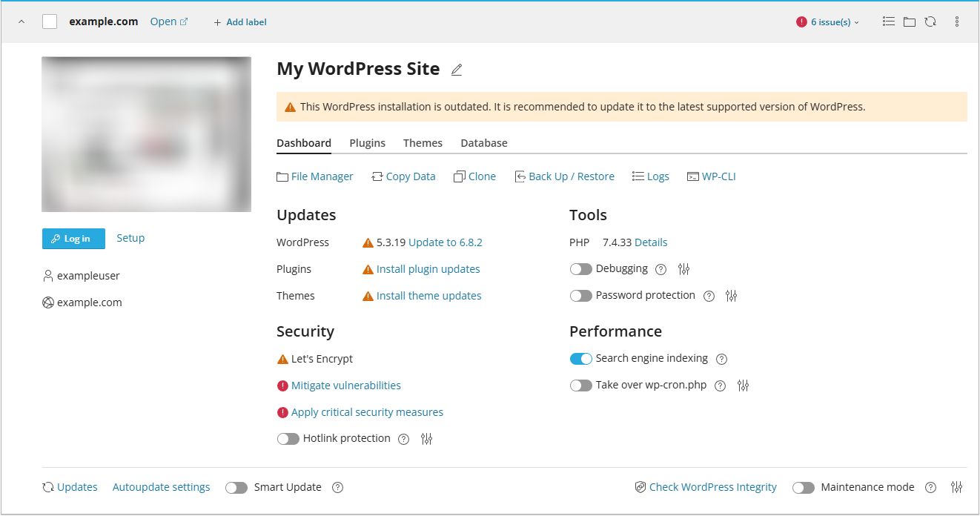Open the three-dot more options menu
The image size is (980, 516).
957,21
